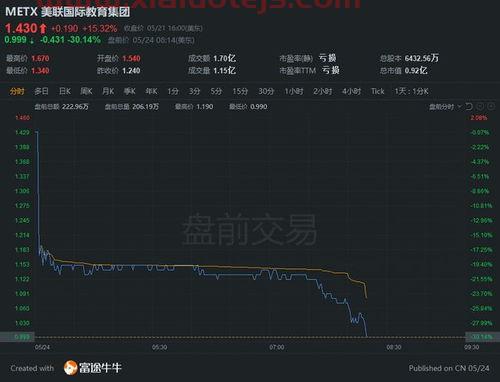Click the 昨收价 1.240 value

click(x=131, y=71)
